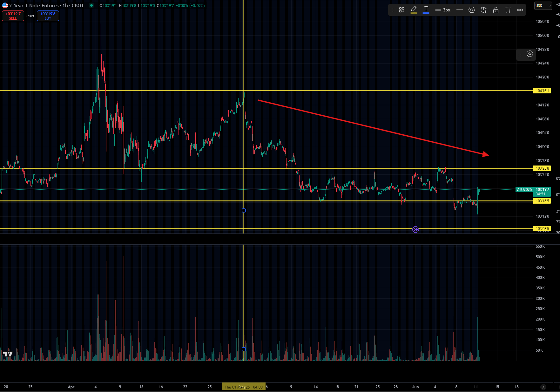Image resolution: width=560 pixels, height=392 pixels.
Task: Select the 103'25'8 horizontal line price label
Action: pyautogui.click(x=542, y=168)
